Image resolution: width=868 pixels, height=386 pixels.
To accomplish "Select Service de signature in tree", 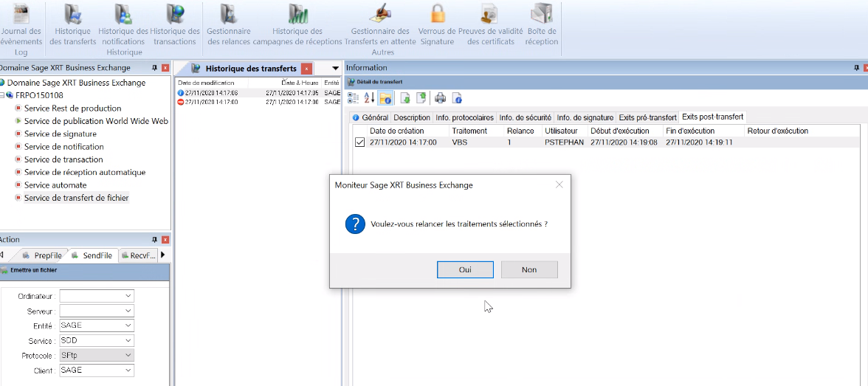I will pyautogui.click(x=60, y=134).
